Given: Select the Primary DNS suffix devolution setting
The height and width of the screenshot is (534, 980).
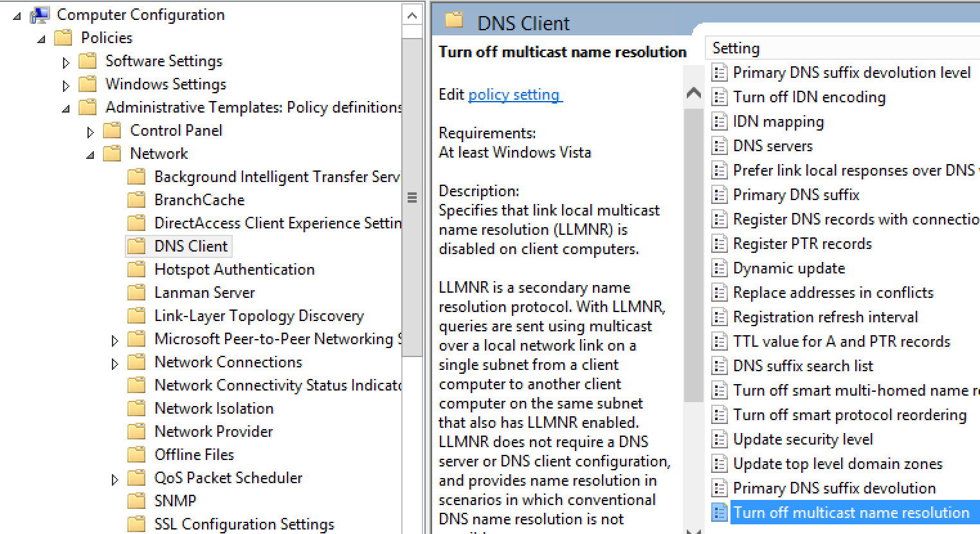Looking at the screenshot, I should pyautogui.click(x=834, y=488).
